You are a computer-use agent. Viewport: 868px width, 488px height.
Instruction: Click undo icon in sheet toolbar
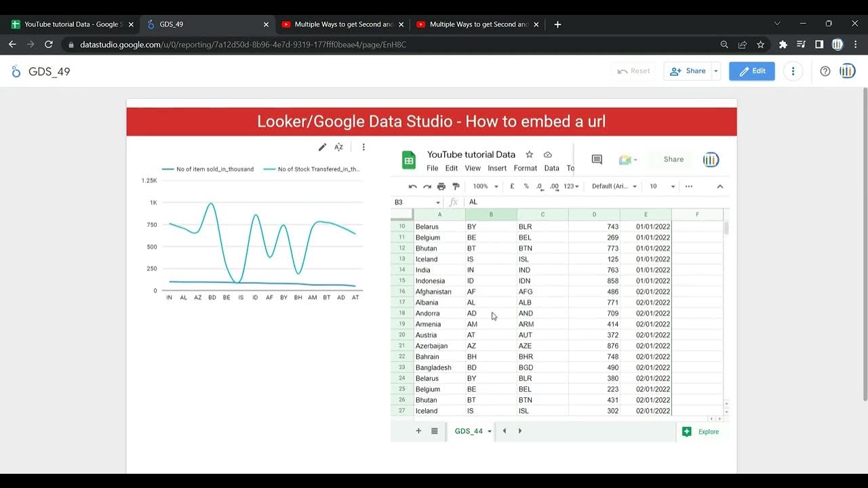tap(412, 186)
